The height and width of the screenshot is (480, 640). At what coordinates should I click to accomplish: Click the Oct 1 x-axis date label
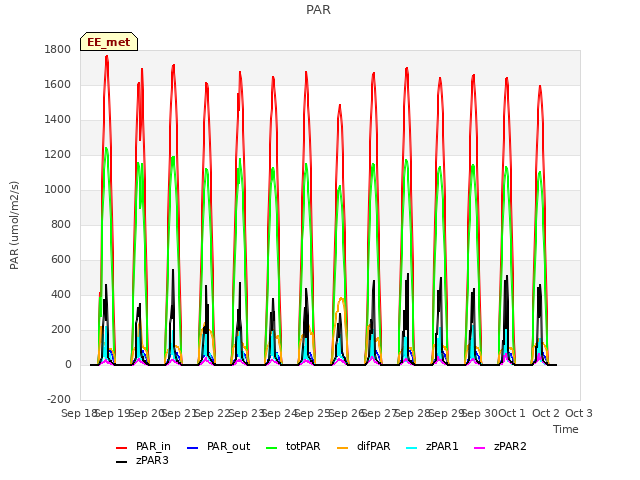512,413
